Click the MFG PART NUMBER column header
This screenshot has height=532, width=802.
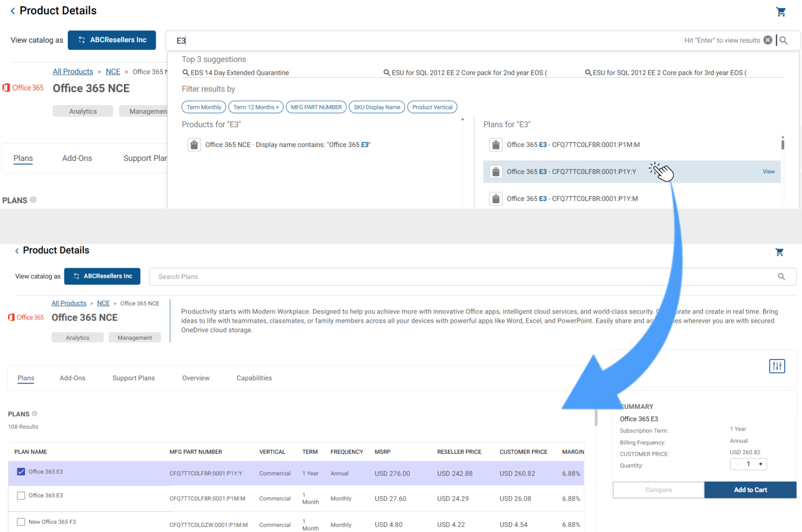(x=196, y=452)
